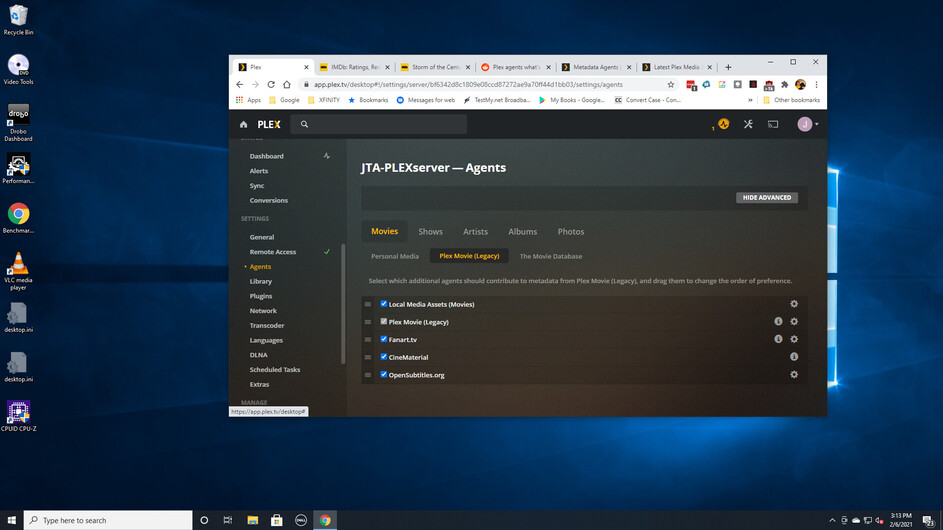
Task: Show info for Plex Movie (Legacy)
Action: (778, 321)
